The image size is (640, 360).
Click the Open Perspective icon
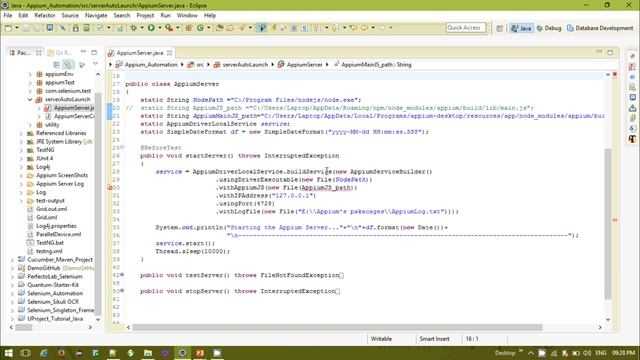tap(500, 28)
